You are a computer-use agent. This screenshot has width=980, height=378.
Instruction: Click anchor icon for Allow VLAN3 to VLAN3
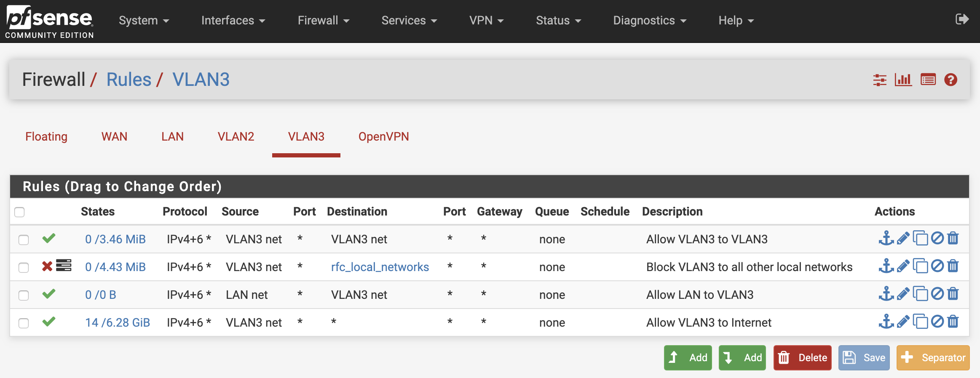click(x=886, y=238)
